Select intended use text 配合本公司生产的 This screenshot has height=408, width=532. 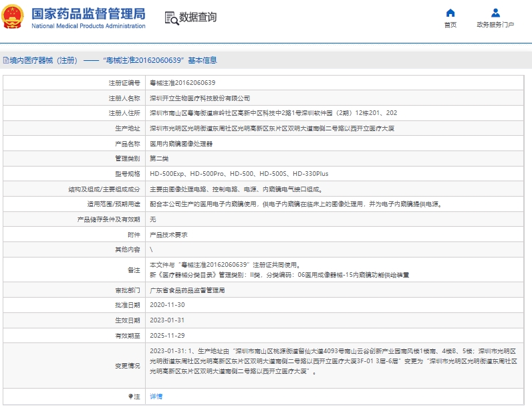296,204
